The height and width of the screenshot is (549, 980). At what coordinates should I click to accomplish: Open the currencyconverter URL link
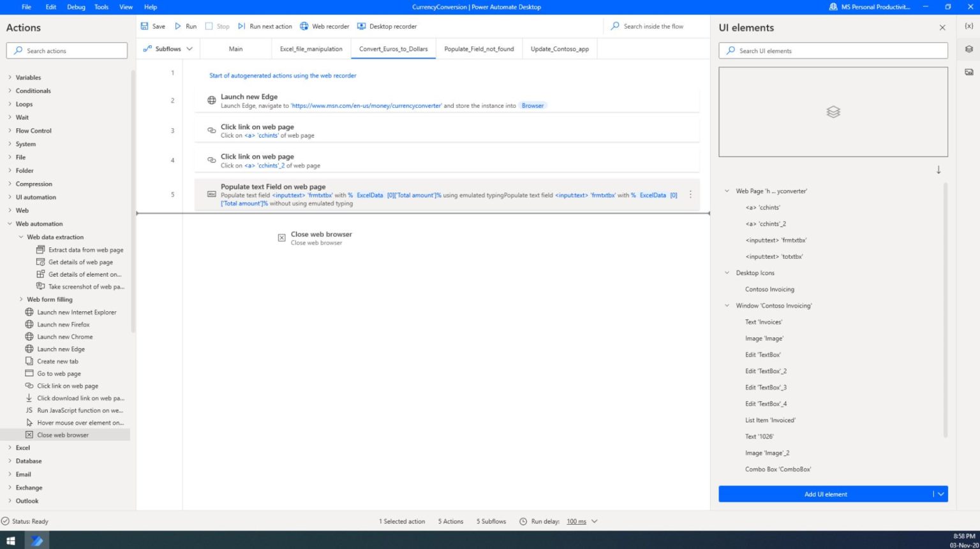tap(367, 105)
